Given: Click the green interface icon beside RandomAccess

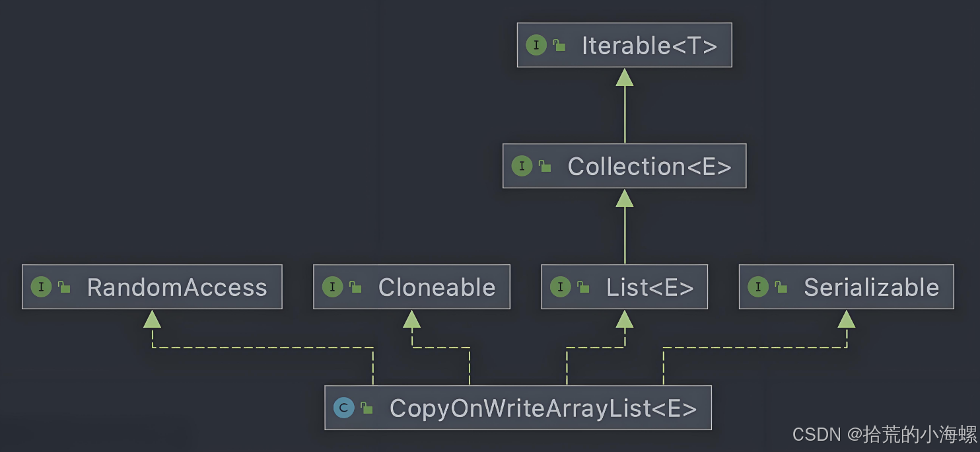Looking at the screenshot, I should click(41, 287).
